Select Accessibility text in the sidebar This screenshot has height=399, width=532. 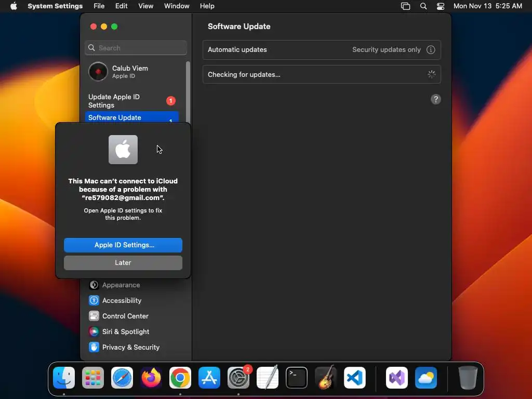[x=122, y=301]
